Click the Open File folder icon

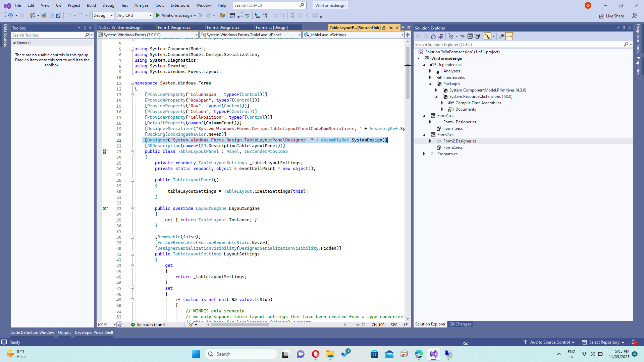(x=44, y=15)
